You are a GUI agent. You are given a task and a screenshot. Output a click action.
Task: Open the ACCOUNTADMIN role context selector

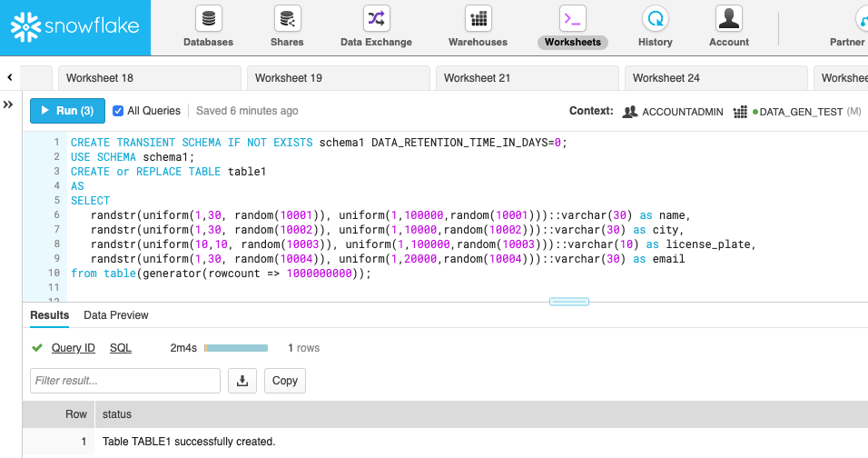tap(673, 112)
